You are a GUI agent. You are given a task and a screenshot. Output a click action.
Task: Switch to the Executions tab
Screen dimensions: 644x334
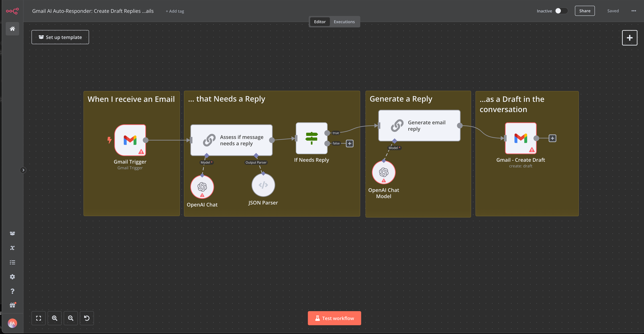click(344, 22)
